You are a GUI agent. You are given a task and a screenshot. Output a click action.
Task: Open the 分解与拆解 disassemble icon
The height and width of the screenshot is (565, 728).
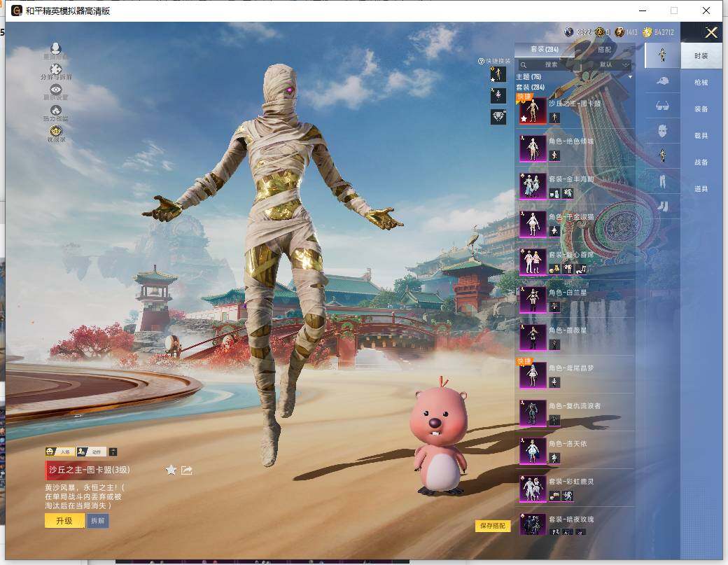click(56, 69)
